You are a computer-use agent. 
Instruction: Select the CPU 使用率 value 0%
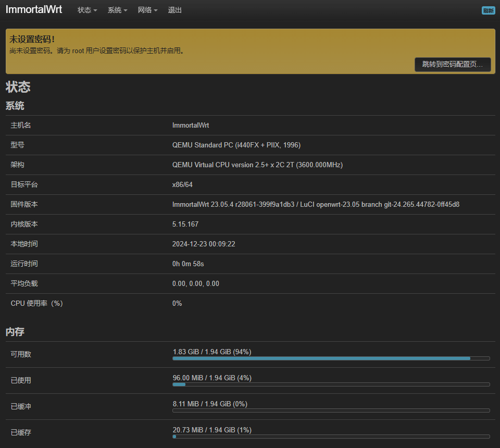(177, 304)
